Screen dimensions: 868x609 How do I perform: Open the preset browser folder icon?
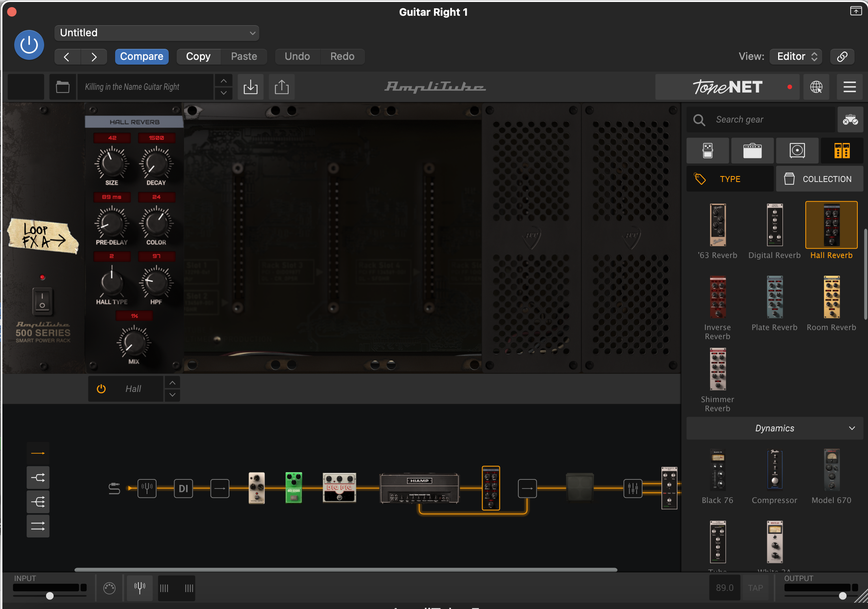(x=63, y=87)
